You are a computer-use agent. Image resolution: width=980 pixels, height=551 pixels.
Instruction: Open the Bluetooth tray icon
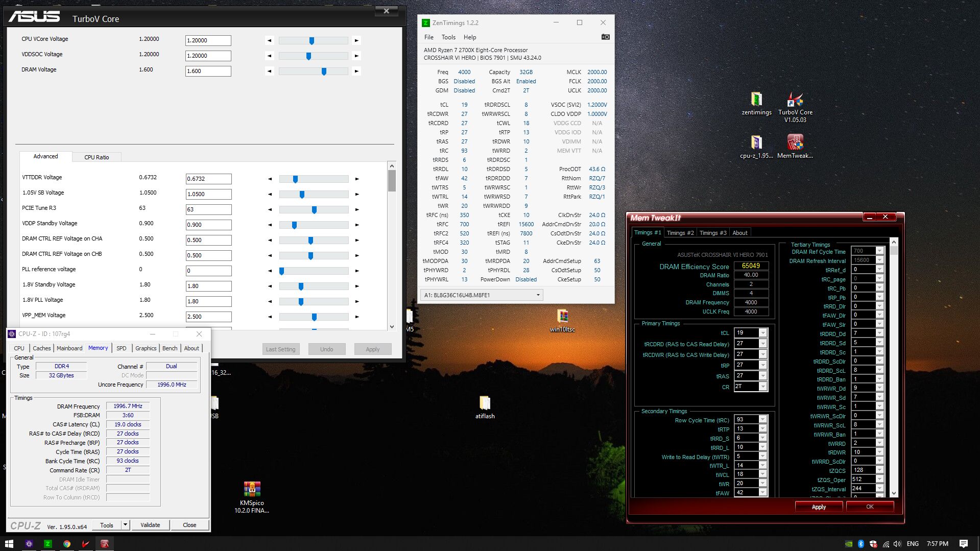(861, 544)
